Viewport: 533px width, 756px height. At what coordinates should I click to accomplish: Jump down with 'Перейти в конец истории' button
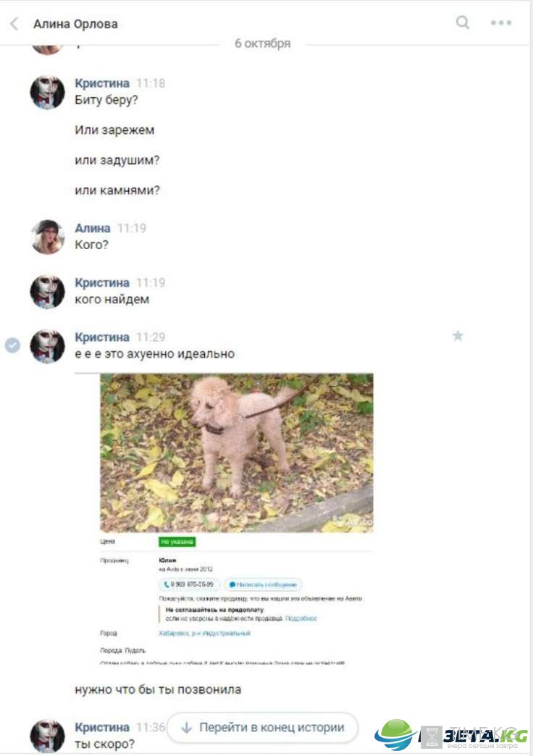tap(263, 728)
